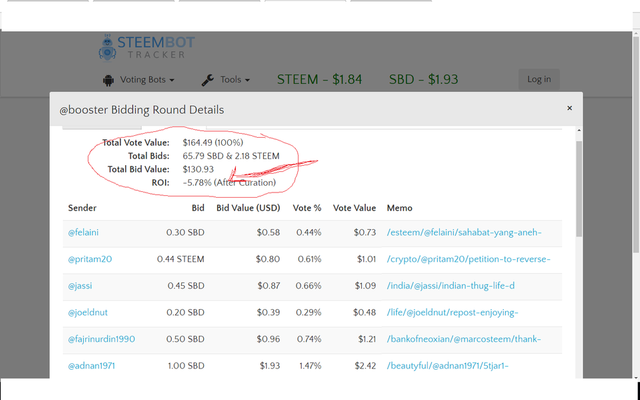Click the wrench icon beside Tools
The height and width of the screenshot is (400, 640).
(208, 80)
